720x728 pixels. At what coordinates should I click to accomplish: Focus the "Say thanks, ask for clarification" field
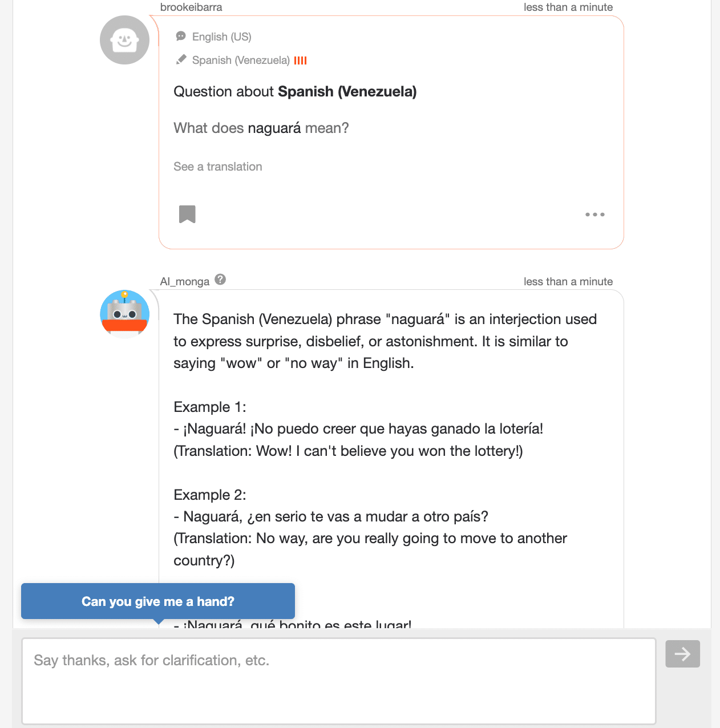pyautogui.click(x=338, y=681)
